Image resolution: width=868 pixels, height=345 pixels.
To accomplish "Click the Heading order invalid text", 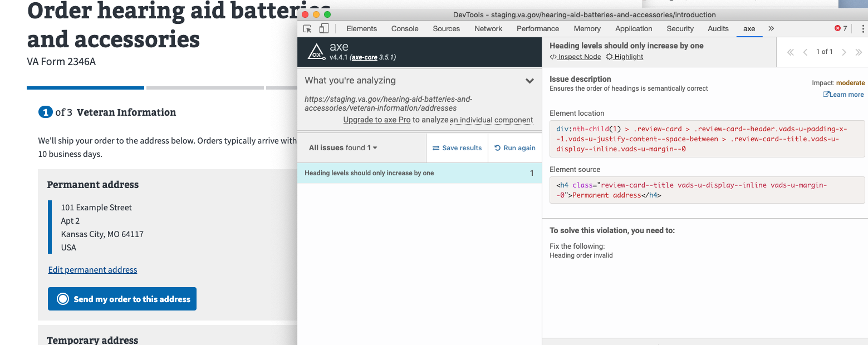I will [581, 255].
